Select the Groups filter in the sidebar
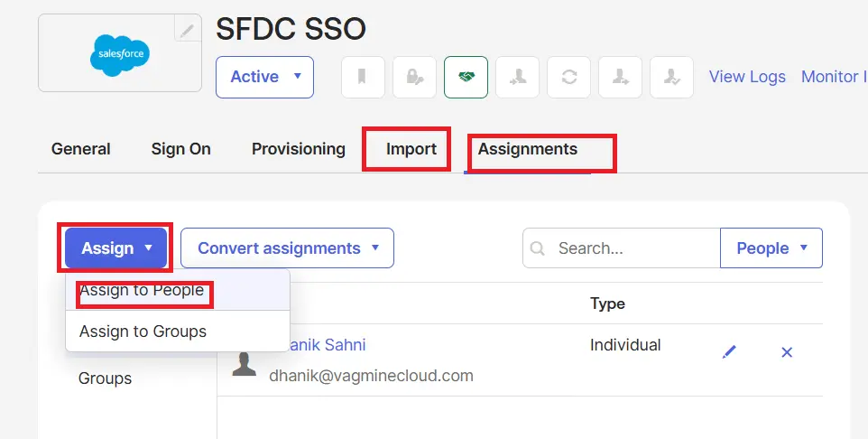 tap(106, 378)
